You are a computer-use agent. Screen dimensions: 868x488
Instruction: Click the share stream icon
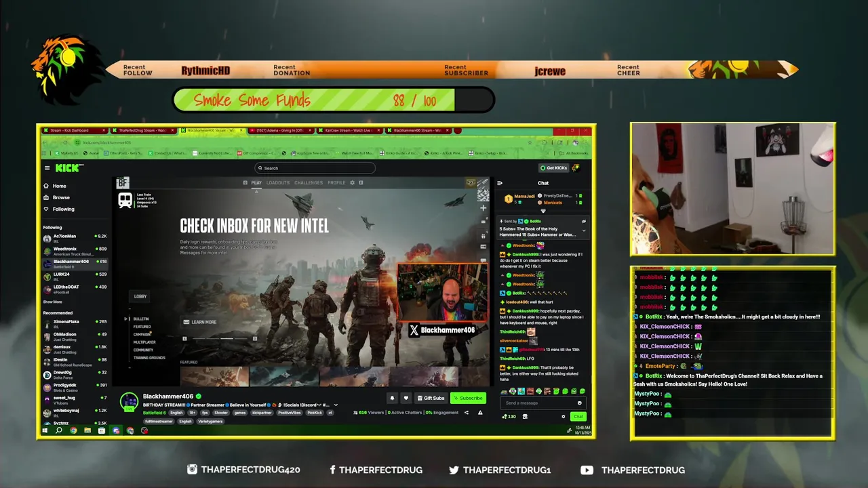pos(467,412)
